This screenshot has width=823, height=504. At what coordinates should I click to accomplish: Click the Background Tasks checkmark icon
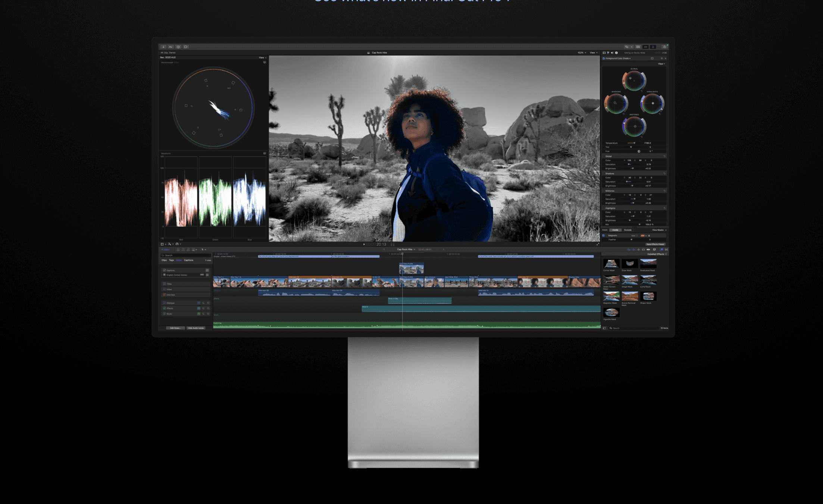[178, 47]
